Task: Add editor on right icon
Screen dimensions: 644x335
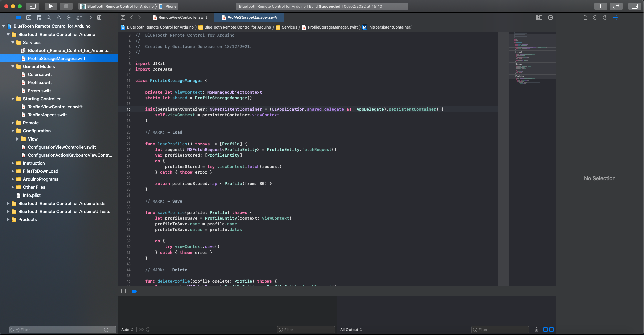Action: [x=550, y=17]
